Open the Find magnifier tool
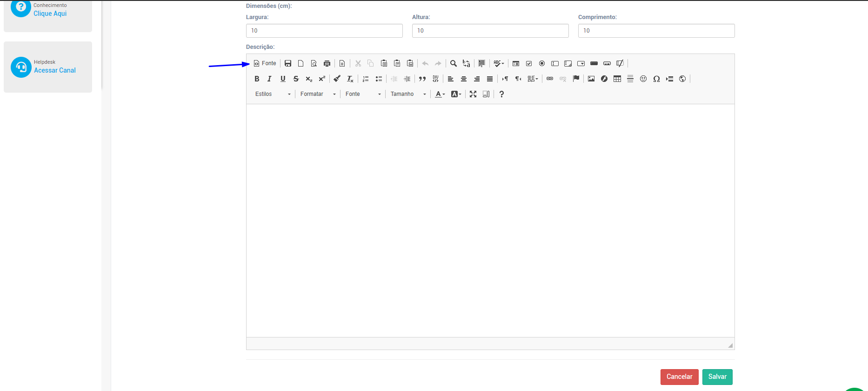868x391 pixels. (454, 63)
